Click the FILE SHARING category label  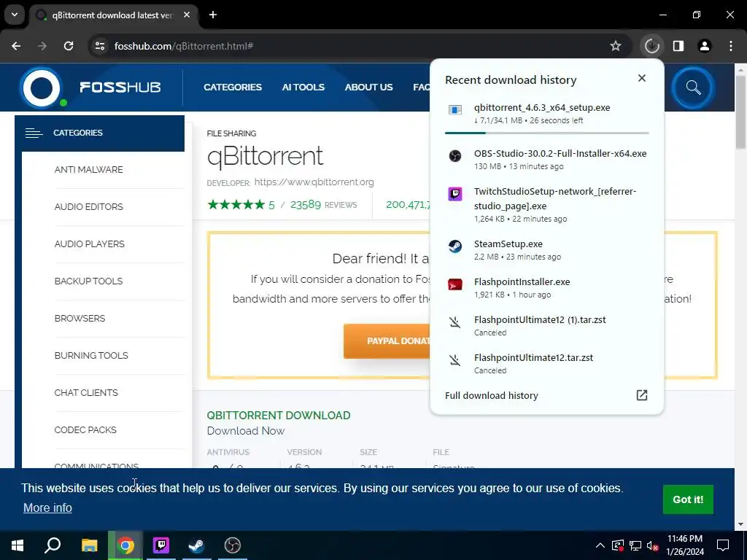[x=231, y=133]
